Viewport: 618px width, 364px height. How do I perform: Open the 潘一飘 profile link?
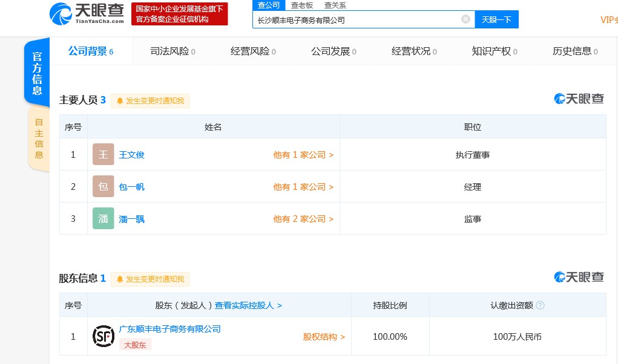click(x=131, y=219)
